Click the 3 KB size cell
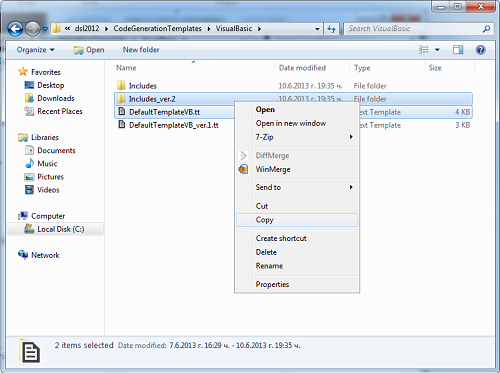The height and width of the screenshot is (373, 500). 463,125
